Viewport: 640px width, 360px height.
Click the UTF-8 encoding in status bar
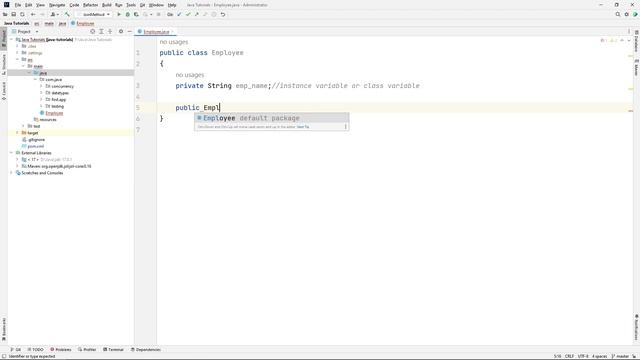click(583, 356)
